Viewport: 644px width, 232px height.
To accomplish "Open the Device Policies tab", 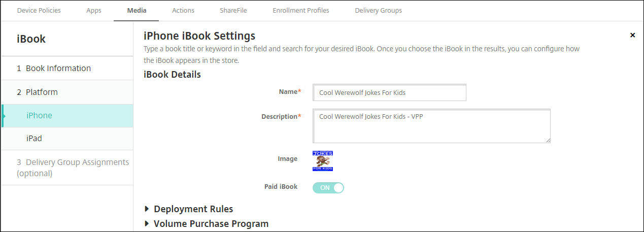I will point(39,10).
